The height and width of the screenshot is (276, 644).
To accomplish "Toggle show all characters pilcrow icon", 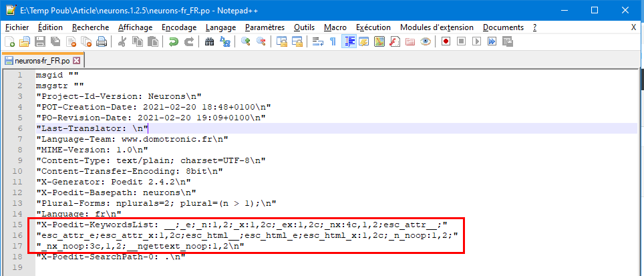I will click(x=333, y=41).
